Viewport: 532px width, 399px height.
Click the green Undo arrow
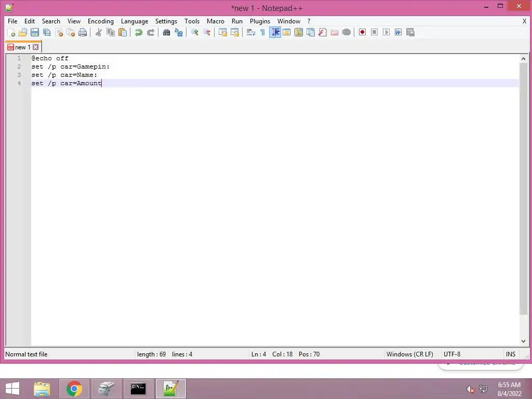point(138,32)
